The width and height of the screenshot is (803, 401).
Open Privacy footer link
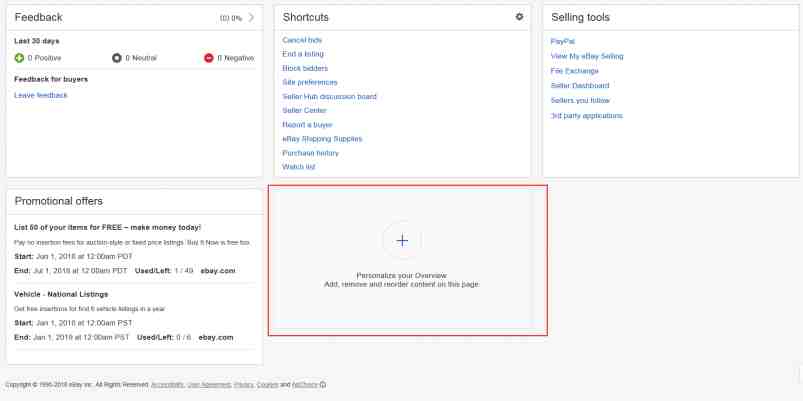point(244,385)
